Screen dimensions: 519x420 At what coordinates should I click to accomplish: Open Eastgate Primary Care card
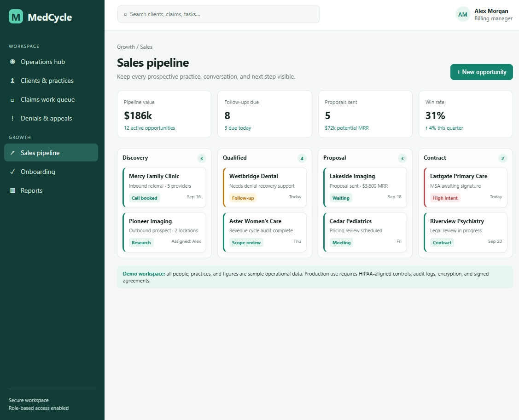pos(466,187)
